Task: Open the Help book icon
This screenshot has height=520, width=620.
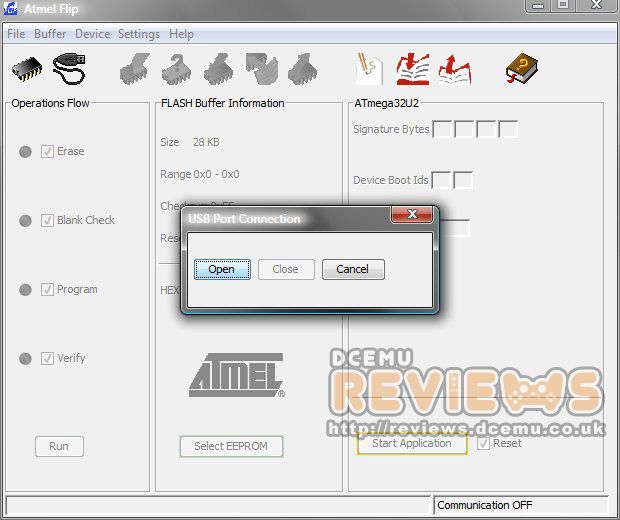Action: pyautogui.click(x=522, y=68)
